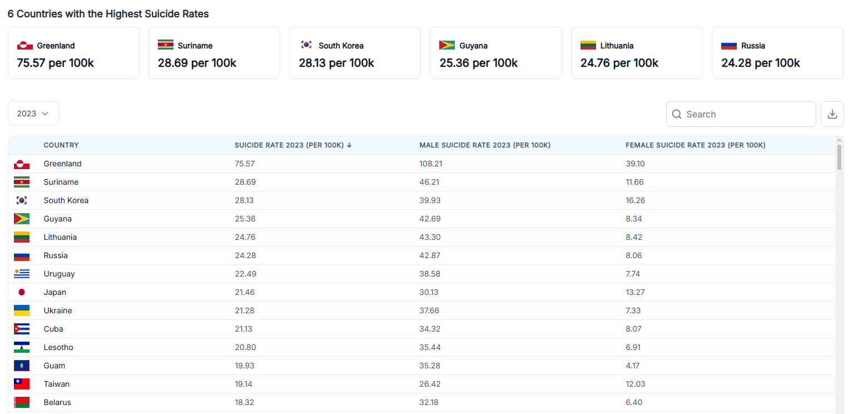Viewport: 868px width, 414px height.
Task: Select the Russia 24.28 per 100k card
Action: (x=777, y=53)
